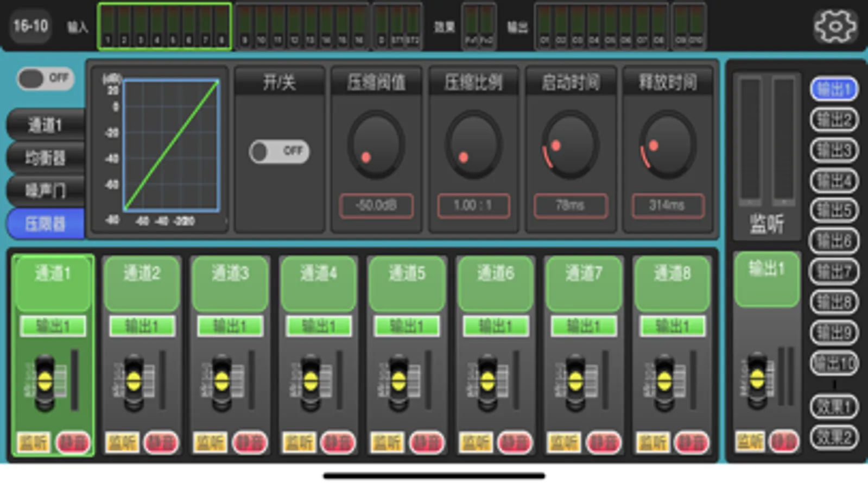
Task: Open the 均衡器 equalizer tab
Action: [46, 158]
